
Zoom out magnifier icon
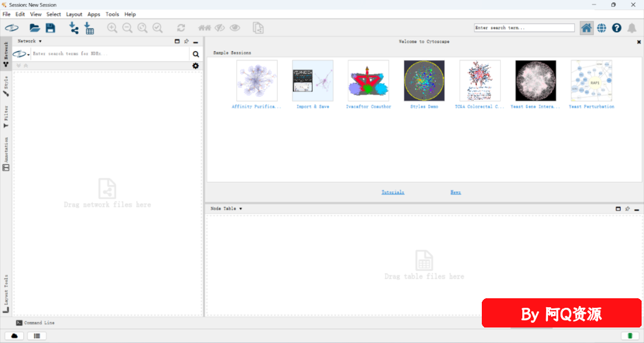[128, 28]
